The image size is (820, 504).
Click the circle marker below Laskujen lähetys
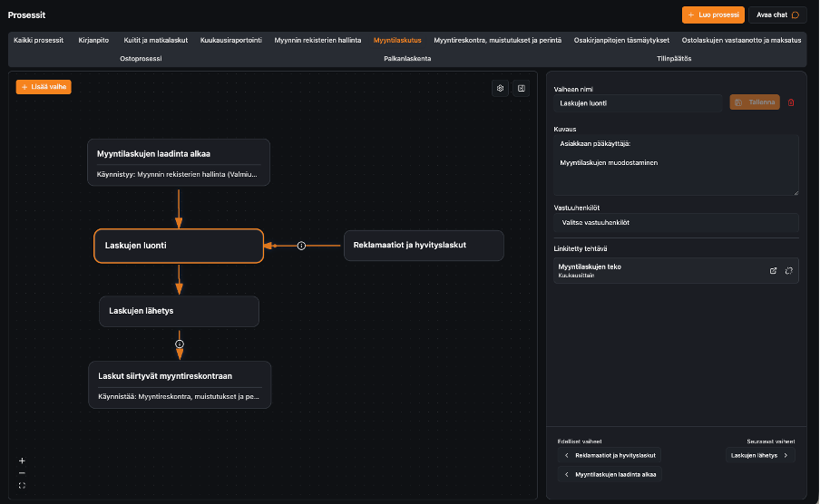[x=180, y=344]
